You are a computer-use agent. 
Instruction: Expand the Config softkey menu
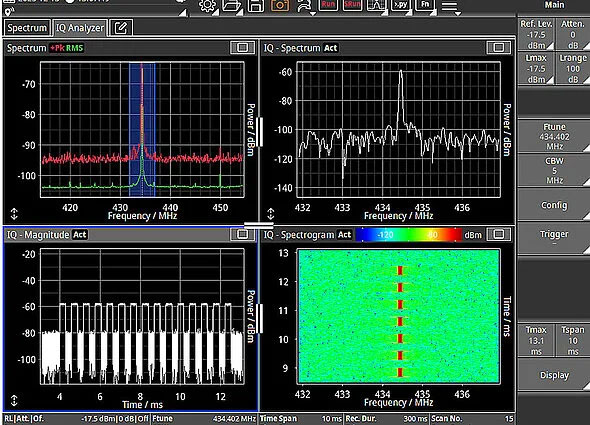pyautogui.click(x=554, y=205)
